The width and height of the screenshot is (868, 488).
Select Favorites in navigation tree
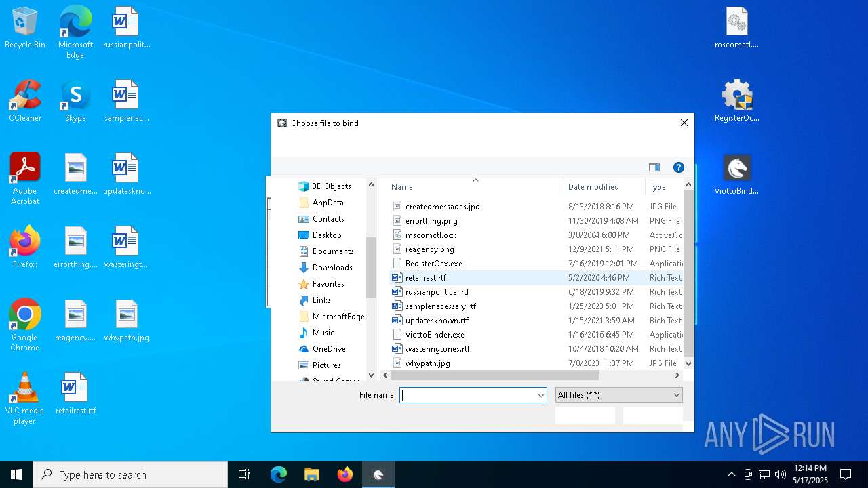321,284
